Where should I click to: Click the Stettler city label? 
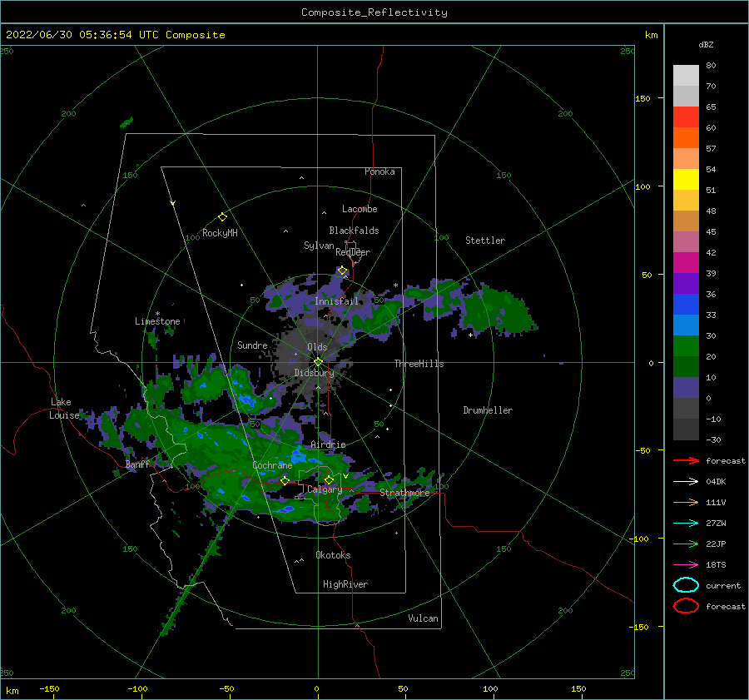[485, 241]
